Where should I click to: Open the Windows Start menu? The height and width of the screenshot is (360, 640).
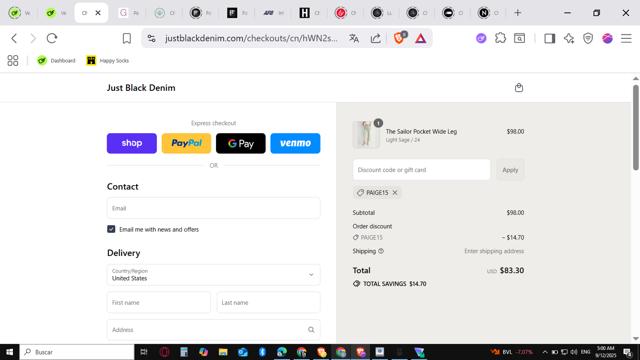click(9, 352)
